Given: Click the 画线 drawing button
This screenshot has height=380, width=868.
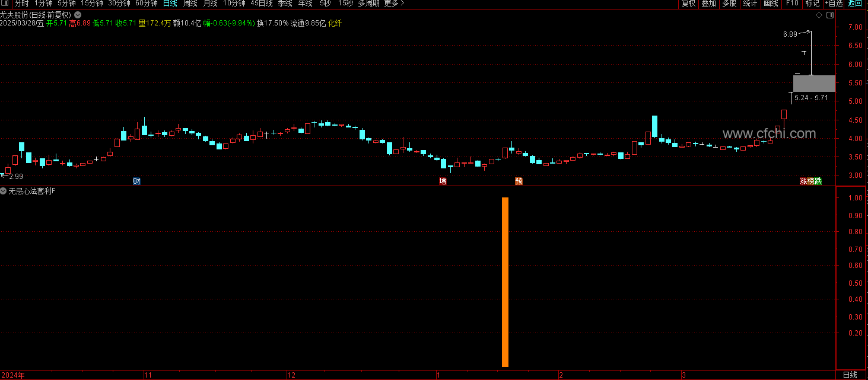Looking at the screenshot, I should 771,4.
